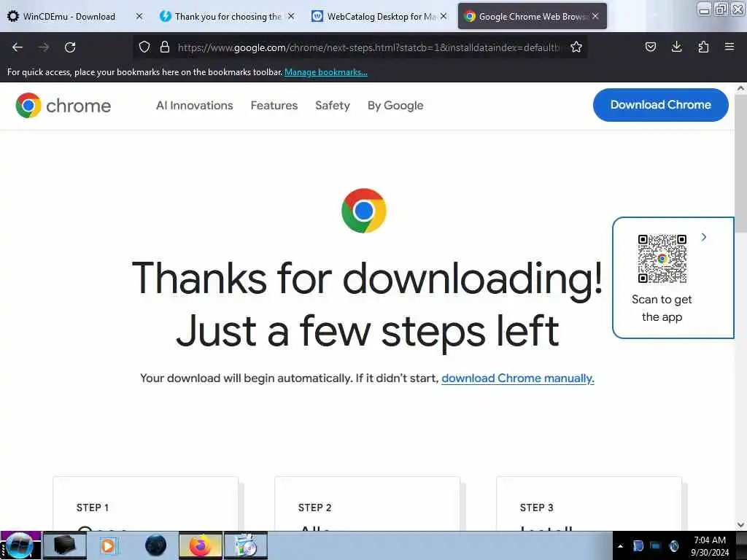
Task: Open the extensions puzzle icon
Action: 703,47
